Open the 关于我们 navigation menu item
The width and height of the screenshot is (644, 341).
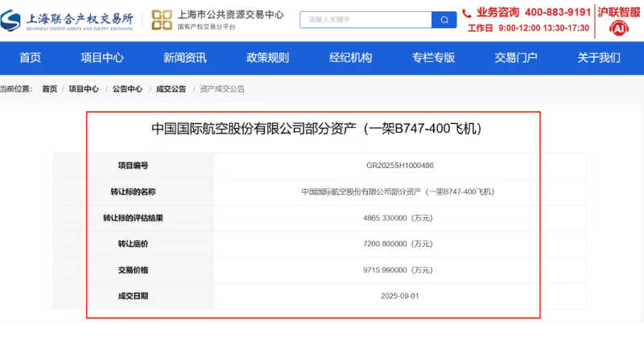click(x=599, y=58)
